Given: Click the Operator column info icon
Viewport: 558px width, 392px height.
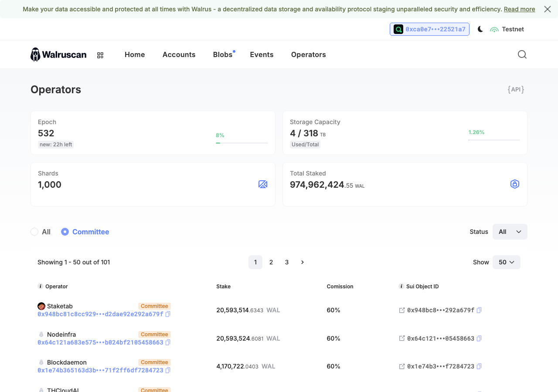Looking at the screenshot, I should point(41,286).
